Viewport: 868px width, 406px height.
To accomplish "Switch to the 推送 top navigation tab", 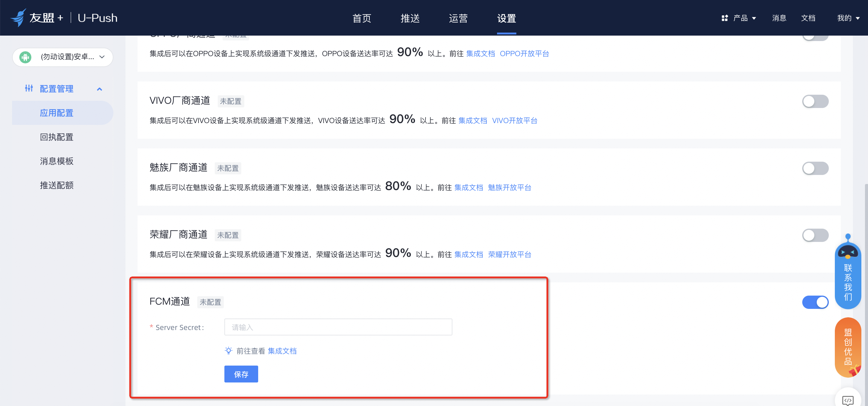I will (410, 18).
